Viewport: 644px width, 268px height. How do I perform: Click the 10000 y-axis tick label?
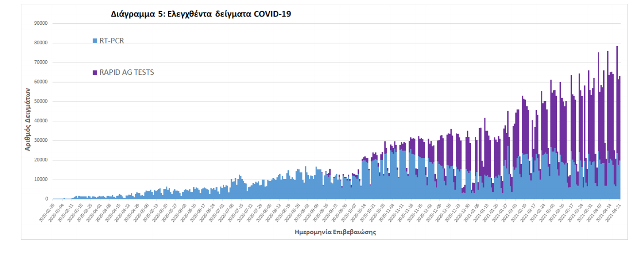click(x=40, y=180)
